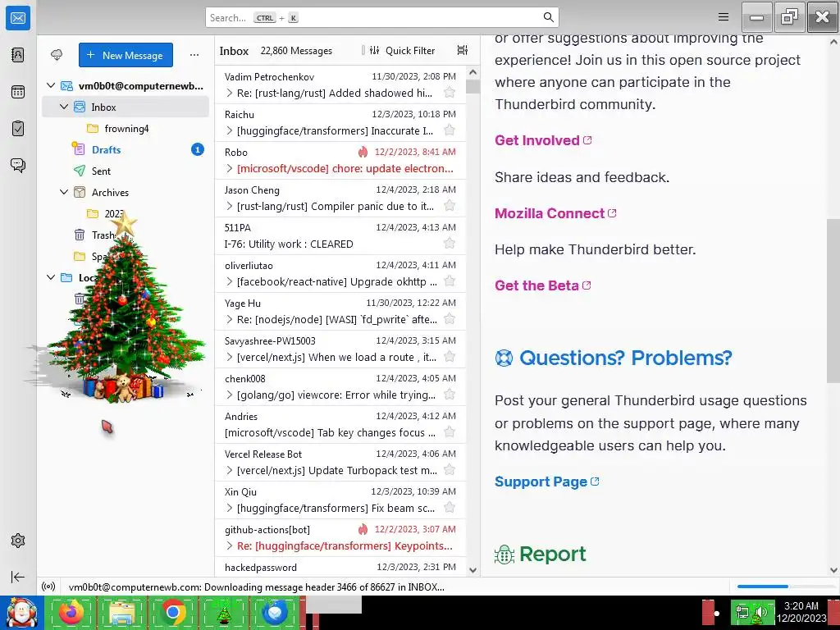Viewport: 840px width, 630px height.
Task: Select the hackedpassword message row
Action: 340,567
